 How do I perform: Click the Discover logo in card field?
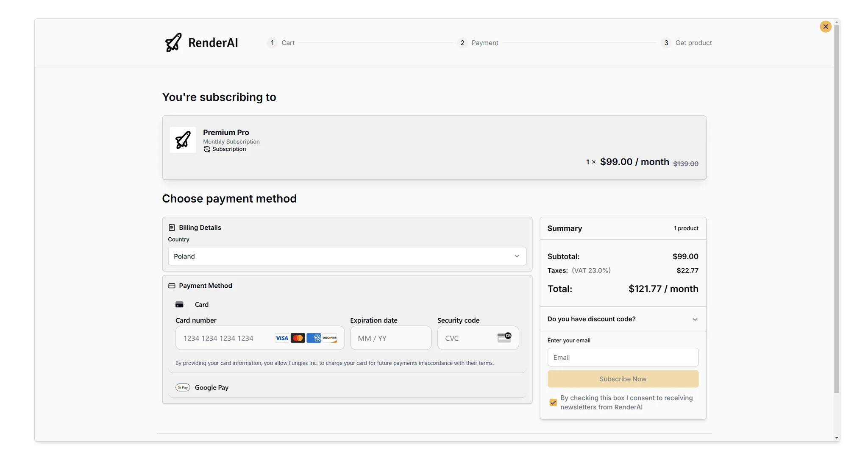coord(330,338)
